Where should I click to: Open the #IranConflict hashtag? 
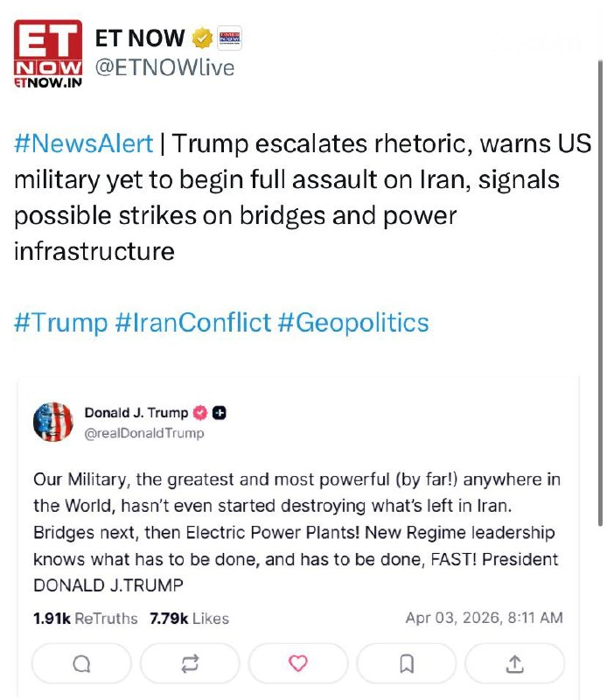pyautogui.click(x=193, y=323)
